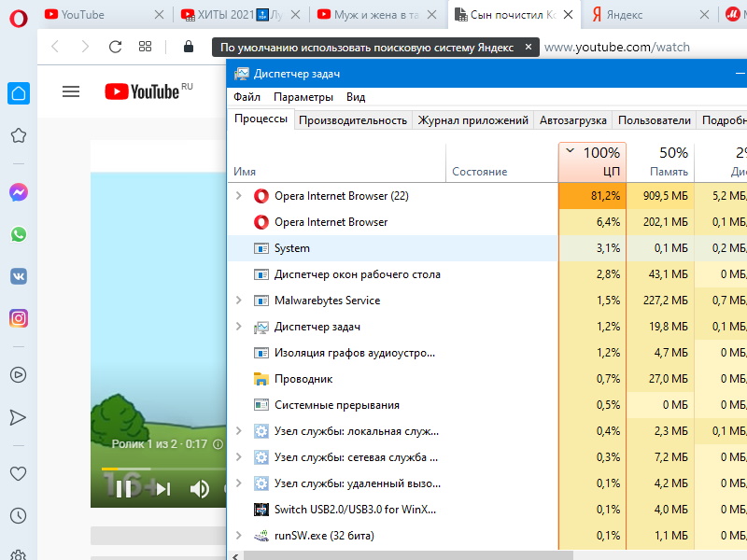Expand the runSW.exe (32 бита) process

(x=239, y=535)
